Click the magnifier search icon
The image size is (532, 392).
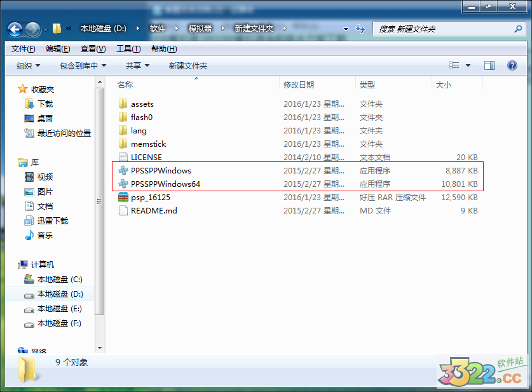pyautogui.click(x=518, y=29)
